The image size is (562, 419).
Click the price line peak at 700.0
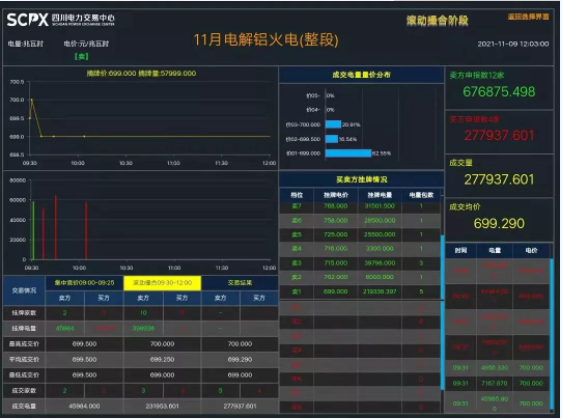coord(32,100)
